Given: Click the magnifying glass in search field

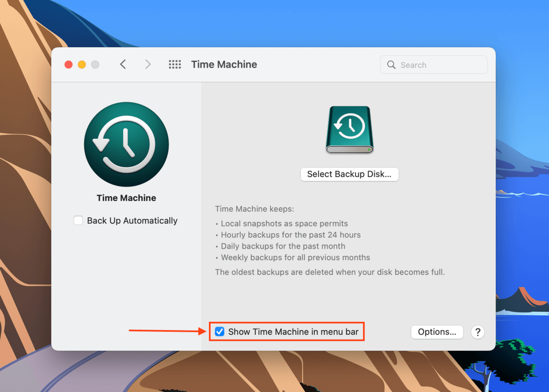Looking at the screenshot, I should pyautogui.click(x=391, y=65).
